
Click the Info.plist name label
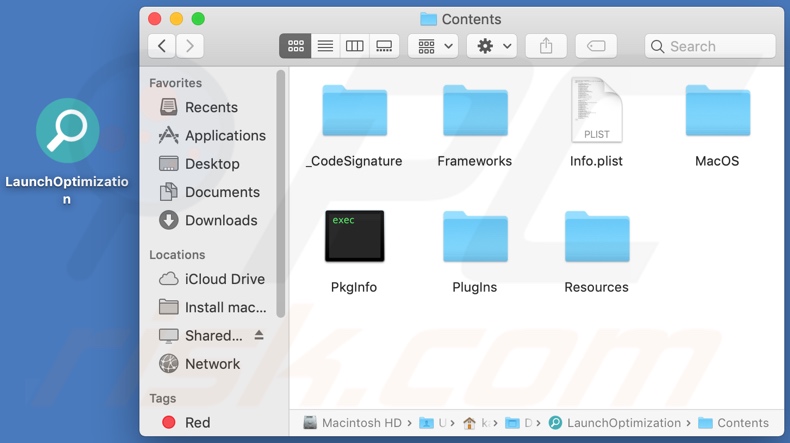pyautogui.click(x=596, y=161)
